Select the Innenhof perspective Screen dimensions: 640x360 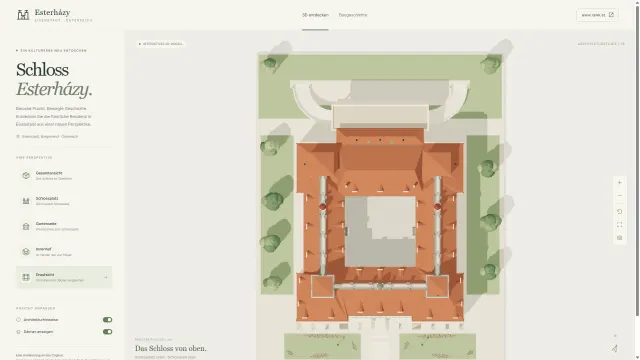coord(64,251)
